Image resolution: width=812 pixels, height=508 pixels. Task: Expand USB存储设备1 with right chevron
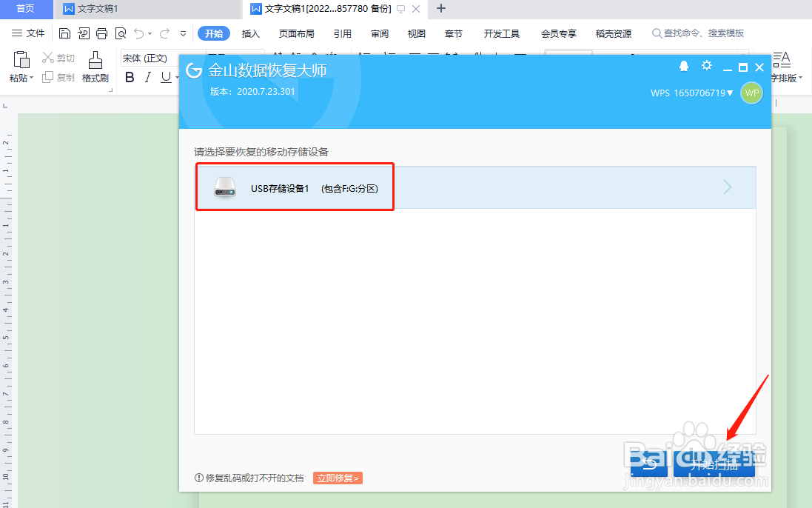pyautogui.click(x=727, y=187)
